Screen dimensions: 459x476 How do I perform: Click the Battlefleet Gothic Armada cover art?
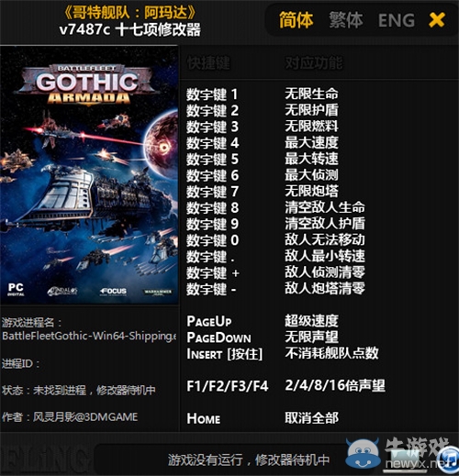pos(89,175)
